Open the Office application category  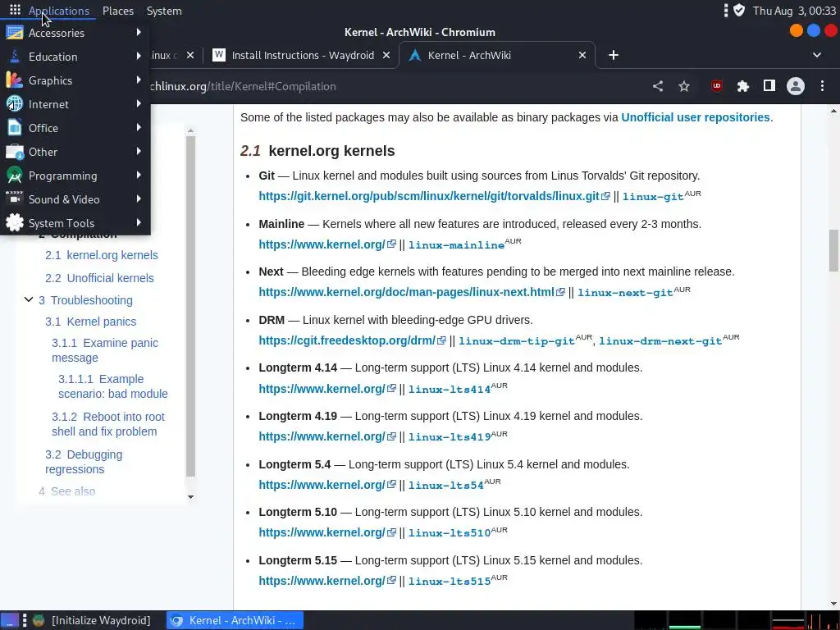click(75, 128)
